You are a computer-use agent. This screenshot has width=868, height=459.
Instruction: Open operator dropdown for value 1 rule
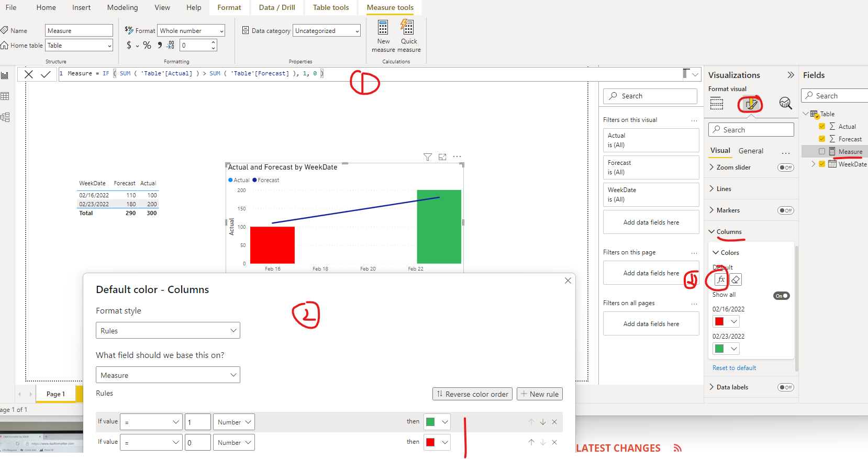[151, 422]
